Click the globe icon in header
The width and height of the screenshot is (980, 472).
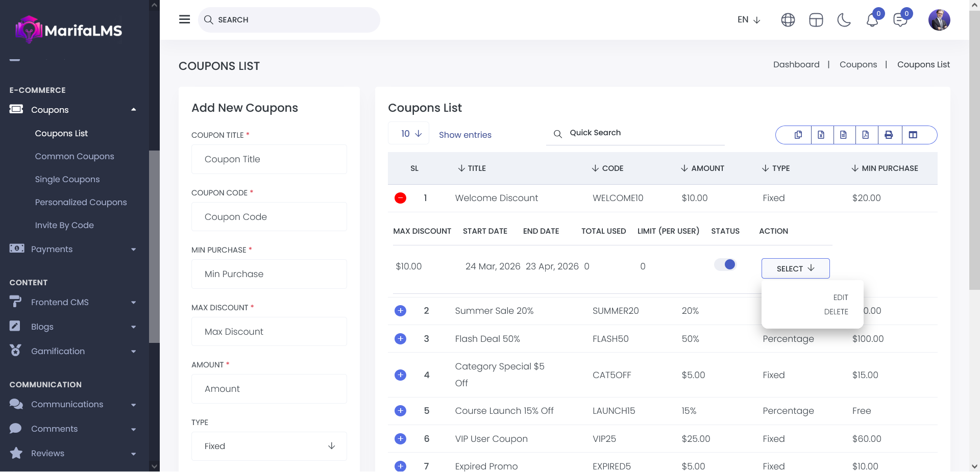(x=788, y=20)
